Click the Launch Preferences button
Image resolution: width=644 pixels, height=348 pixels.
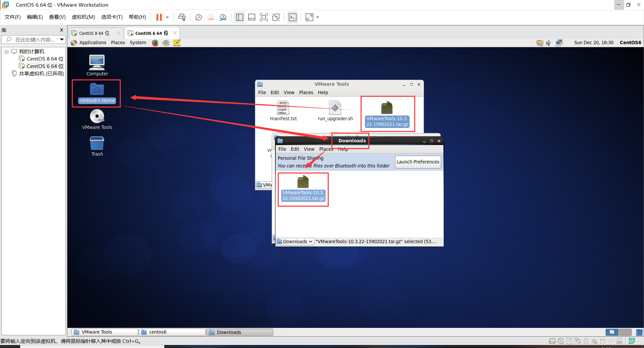coord(418,162)
